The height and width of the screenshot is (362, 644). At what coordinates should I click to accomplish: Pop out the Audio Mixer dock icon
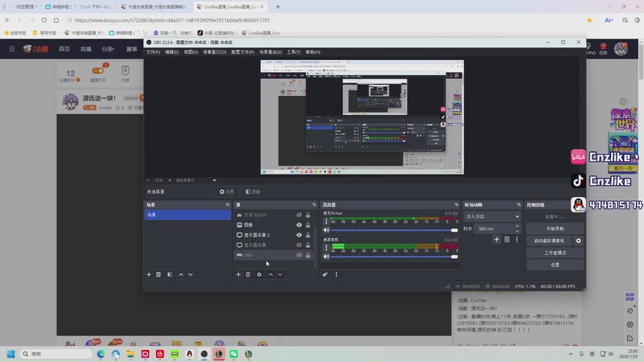point(456,204)
